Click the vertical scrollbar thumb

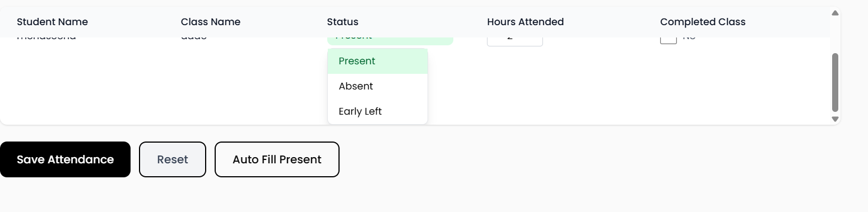click(835, 82)
